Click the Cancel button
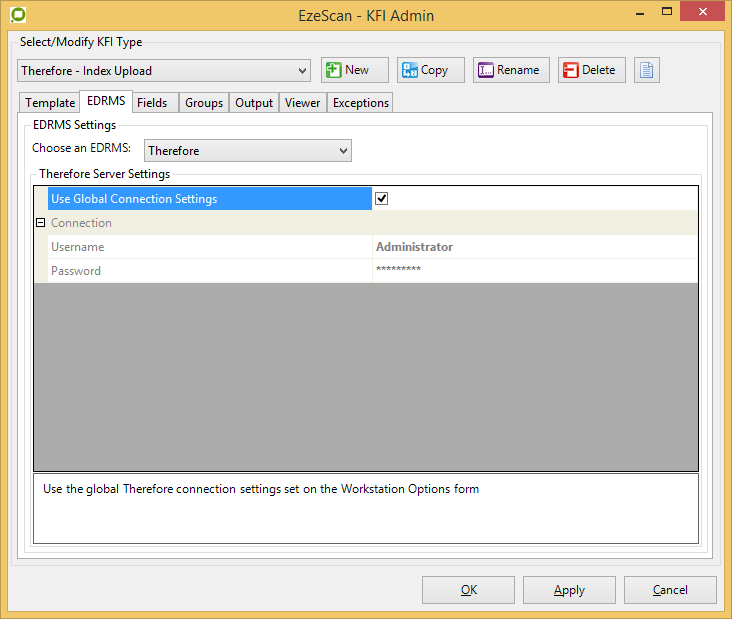 (x=670, y=590)
